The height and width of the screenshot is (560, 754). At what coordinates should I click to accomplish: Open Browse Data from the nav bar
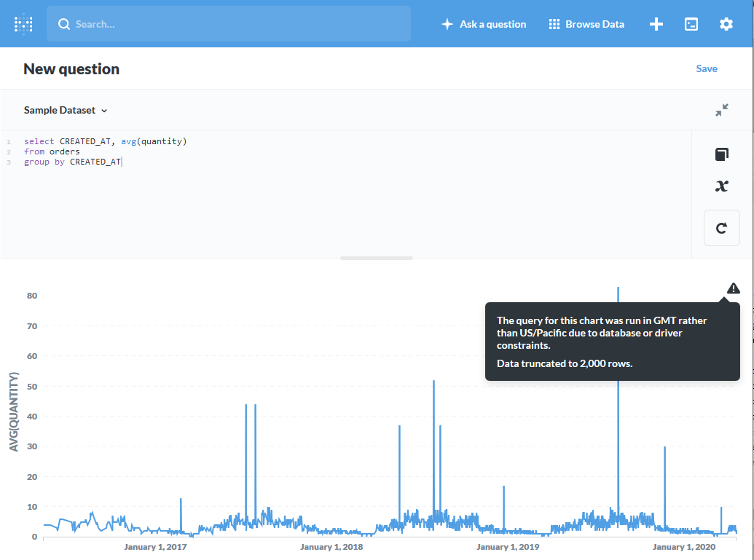click(586, 24)
